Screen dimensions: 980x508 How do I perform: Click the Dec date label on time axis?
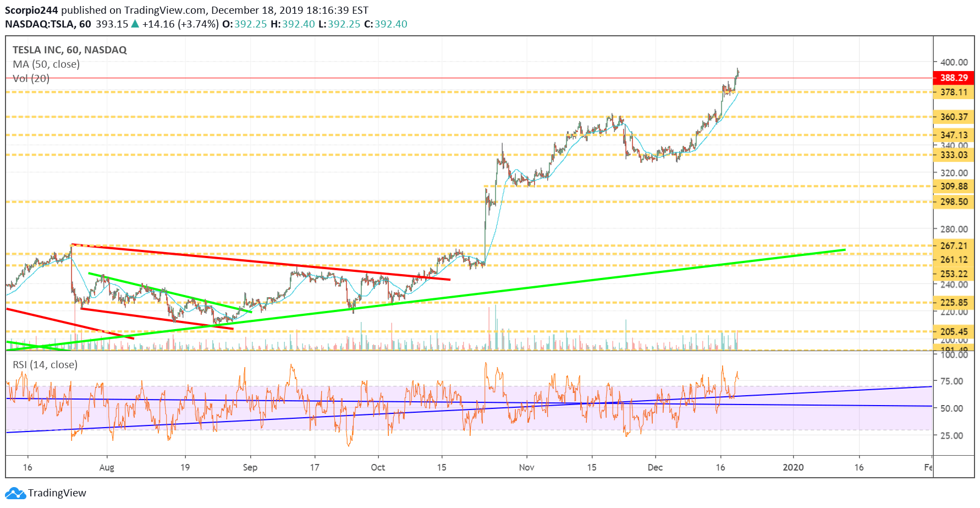pos(655,467)
